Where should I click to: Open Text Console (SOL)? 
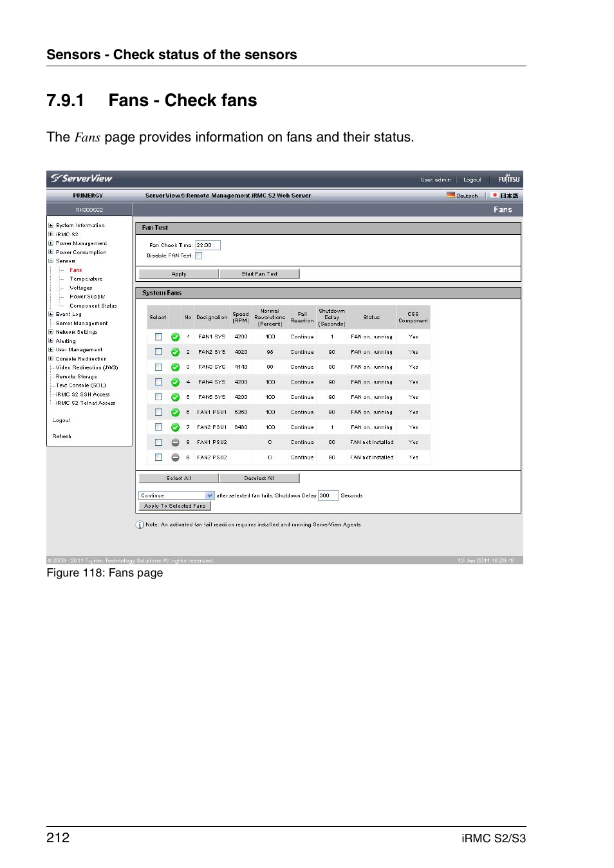(81, 385)
